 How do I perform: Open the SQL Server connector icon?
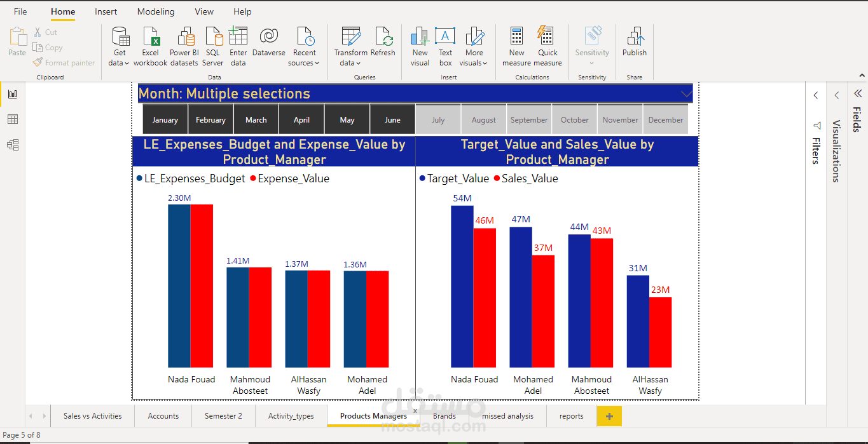(x=212, y=43)
